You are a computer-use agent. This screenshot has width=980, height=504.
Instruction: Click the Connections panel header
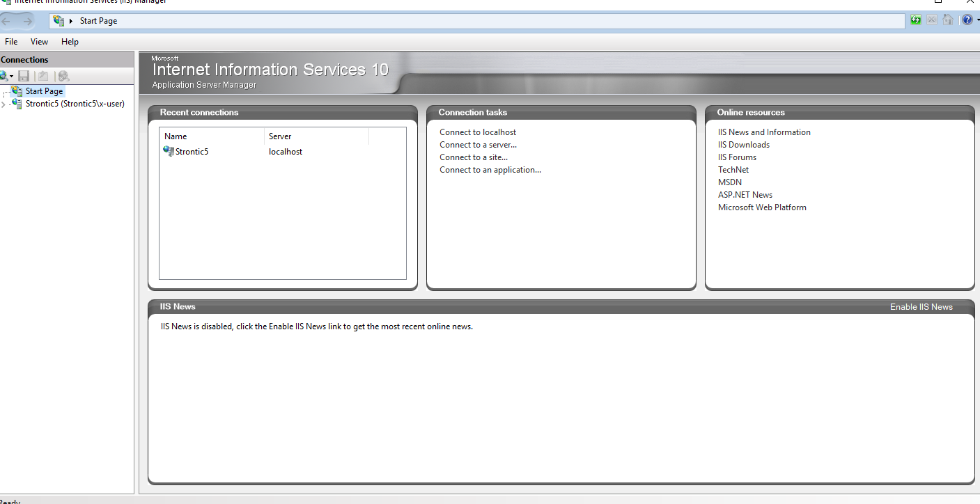(67, 60)
